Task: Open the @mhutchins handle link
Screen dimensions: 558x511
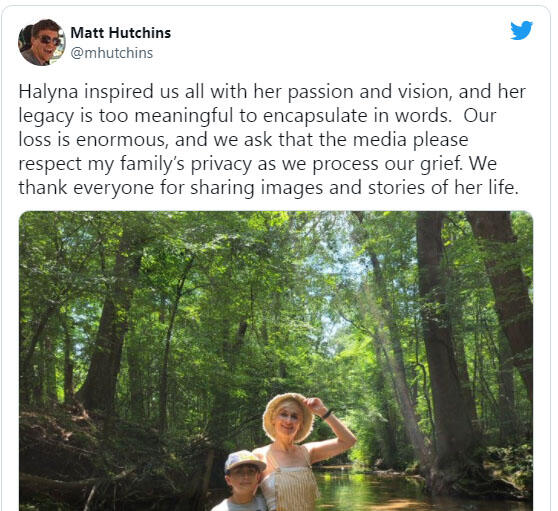Action: tap(112, 53)
